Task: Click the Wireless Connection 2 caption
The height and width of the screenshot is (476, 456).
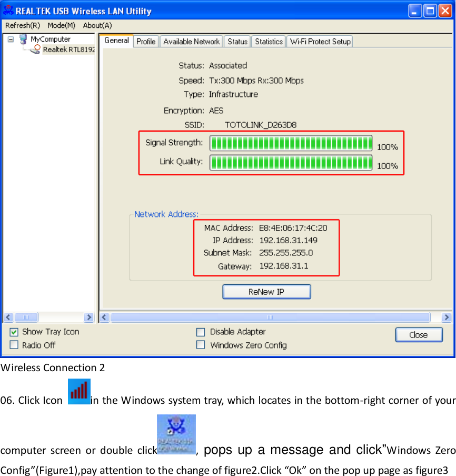Action: [53, 368]
